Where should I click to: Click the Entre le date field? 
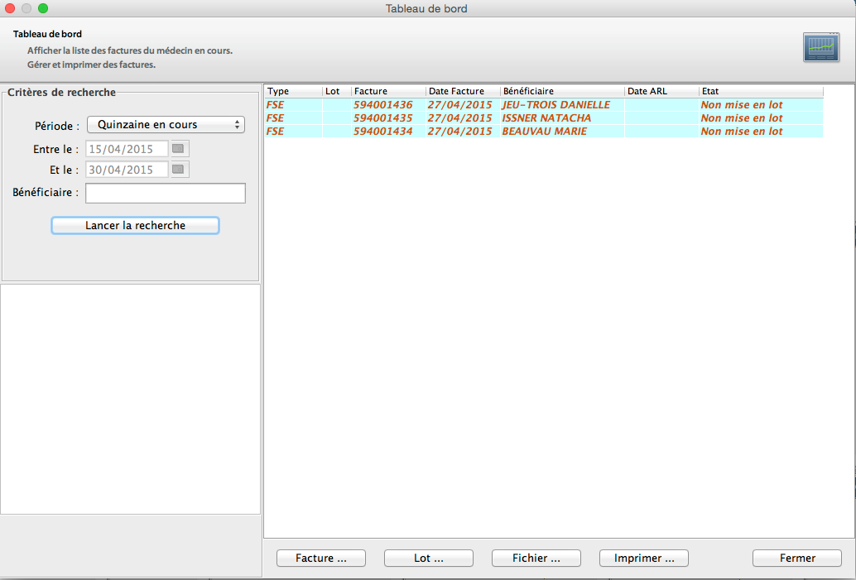point(127,149)
